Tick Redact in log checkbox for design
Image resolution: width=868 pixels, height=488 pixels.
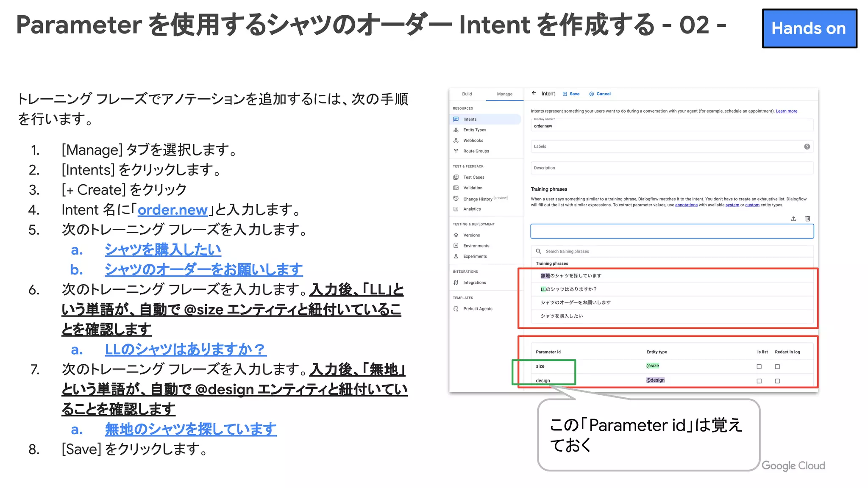point(777,381)
